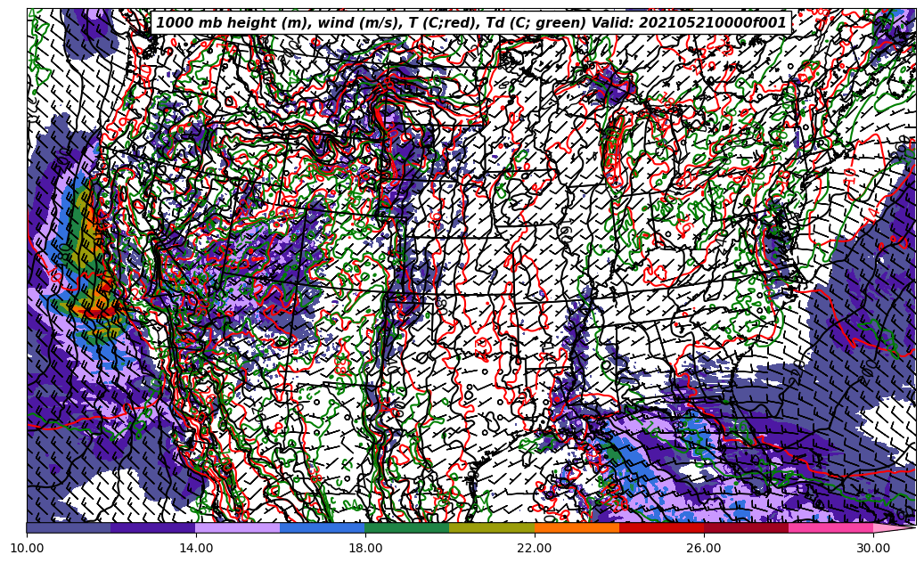Click the valid time 202105210000f001 text

coord(713,23)
